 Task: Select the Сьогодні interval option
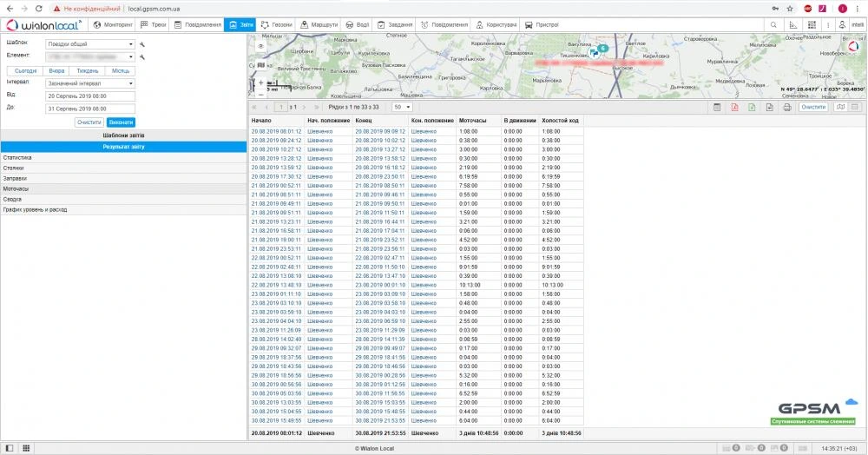(x=26, y=69)
